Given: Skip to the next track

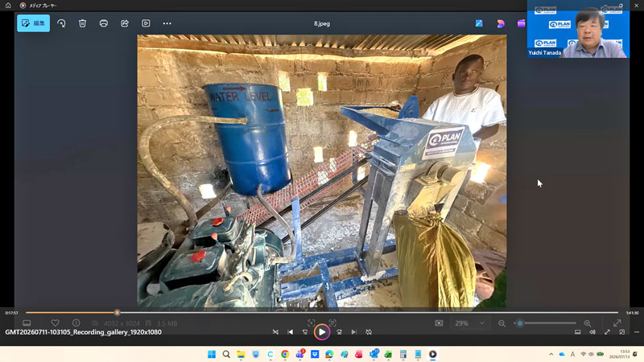Looking at the screenshot, I should coord(353,332).
